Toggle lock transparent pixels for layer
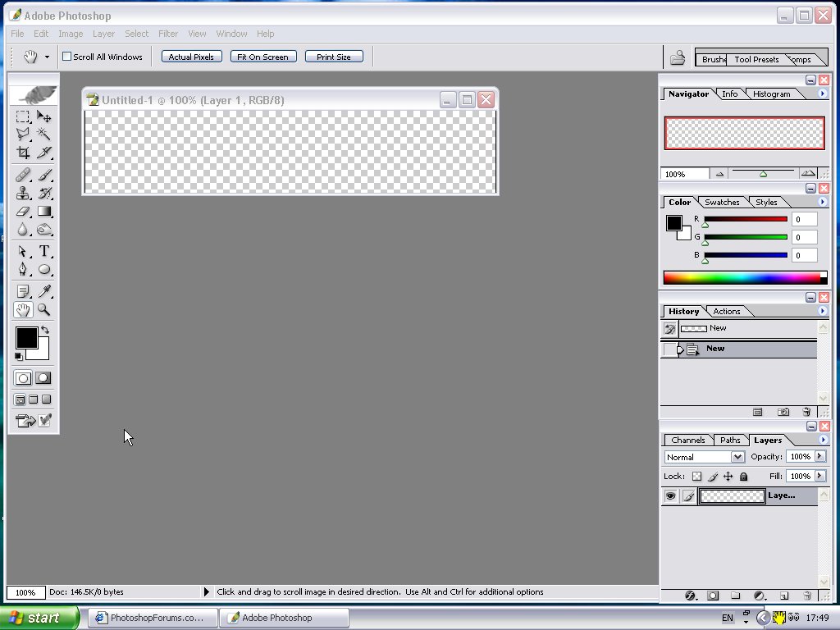Viewport: 840px width, 630px height. tap(696, 477)
